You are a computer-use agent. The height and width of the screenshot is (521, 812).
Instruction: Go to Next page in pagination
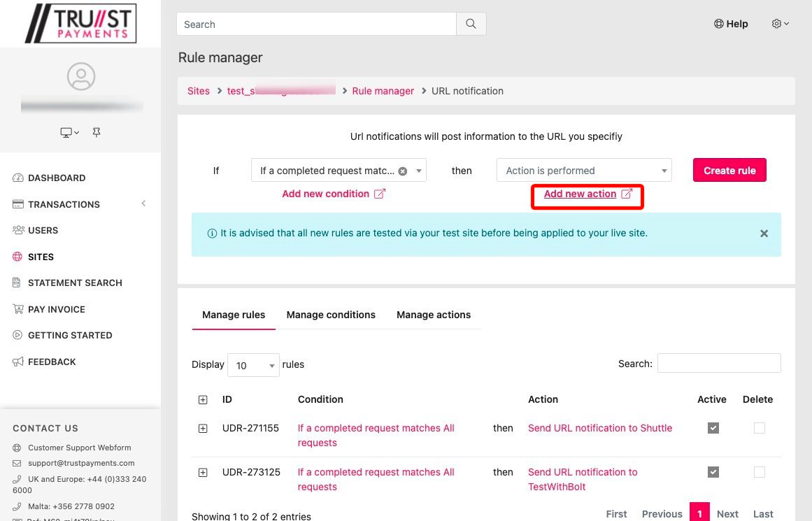coord(727,514)
